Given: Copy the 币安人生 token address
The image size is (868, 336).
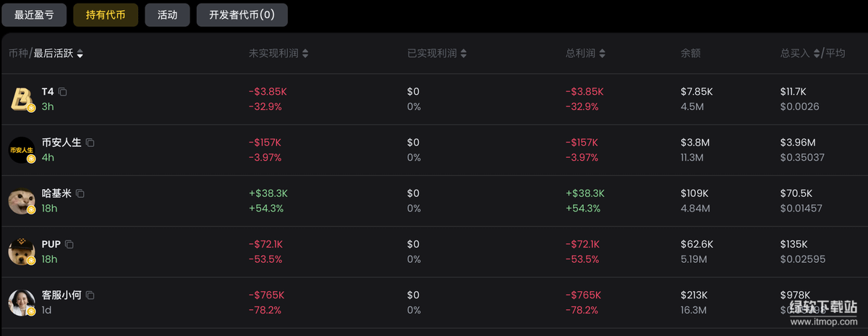Looking at the screenshot, I should (x=90, y=143).
